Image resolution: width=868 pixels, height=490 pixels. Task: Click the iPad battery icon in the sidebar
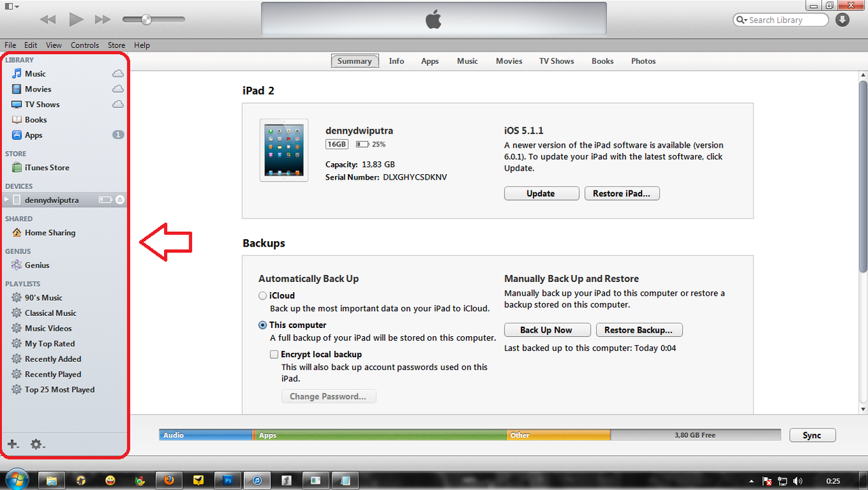[x=105, y=200]
